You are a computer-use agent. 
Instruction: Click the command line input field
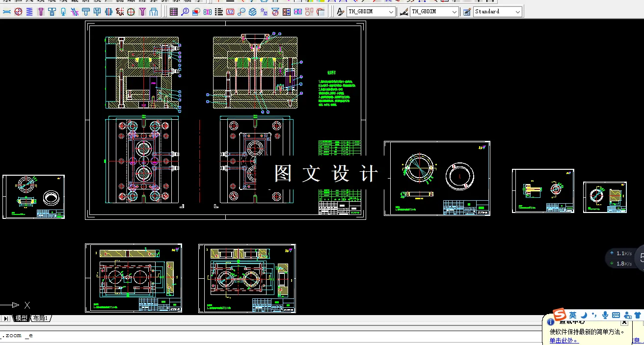point(270,336)
